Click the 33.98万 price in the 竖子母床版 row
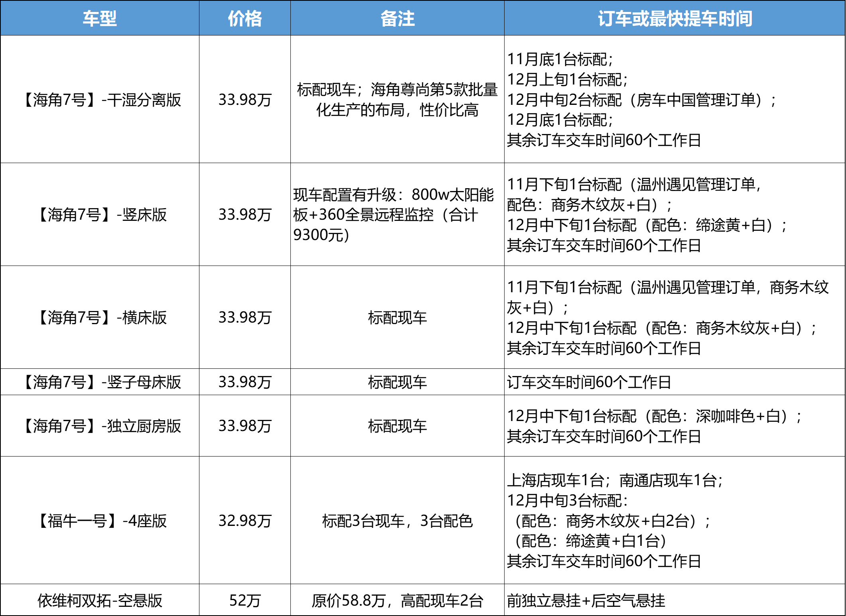The width and height of the screenshot is (846, 616). tap(245, 382)
